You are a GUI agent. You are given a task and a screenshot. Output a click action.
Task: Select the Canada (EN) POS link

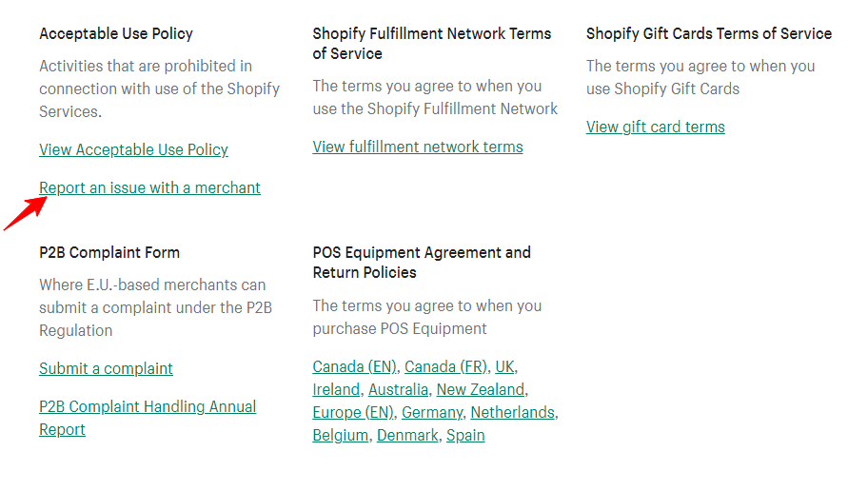354,366
